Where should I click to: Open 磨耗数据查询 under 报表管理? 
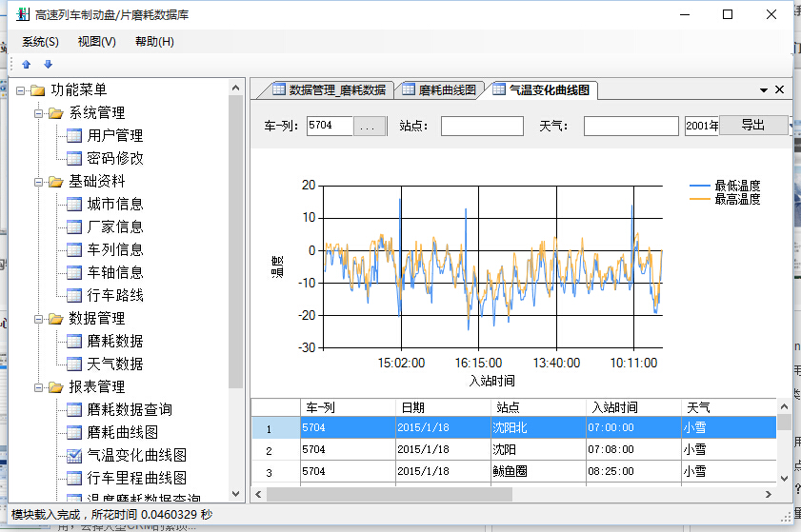point(129,409)
